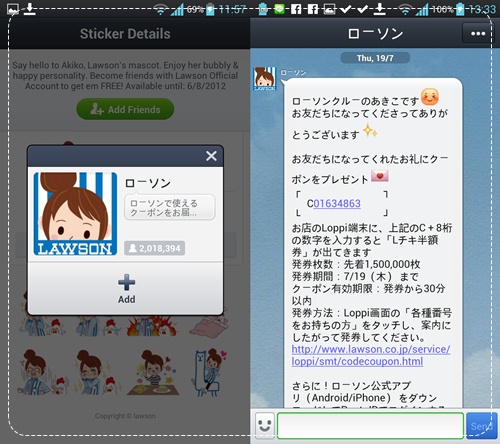Image resolution: width=500 pixels, height=444 pixels.
Task: Tap the green Add Friends button
Action: pyautogui.click(x=125, y=109)
